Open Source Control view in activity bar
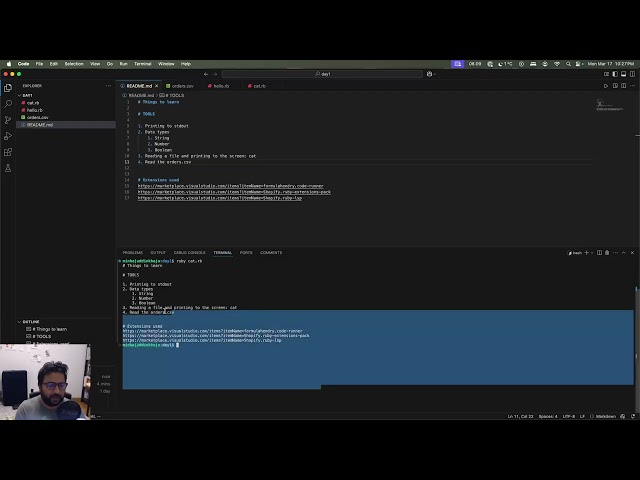 (8, 120)
